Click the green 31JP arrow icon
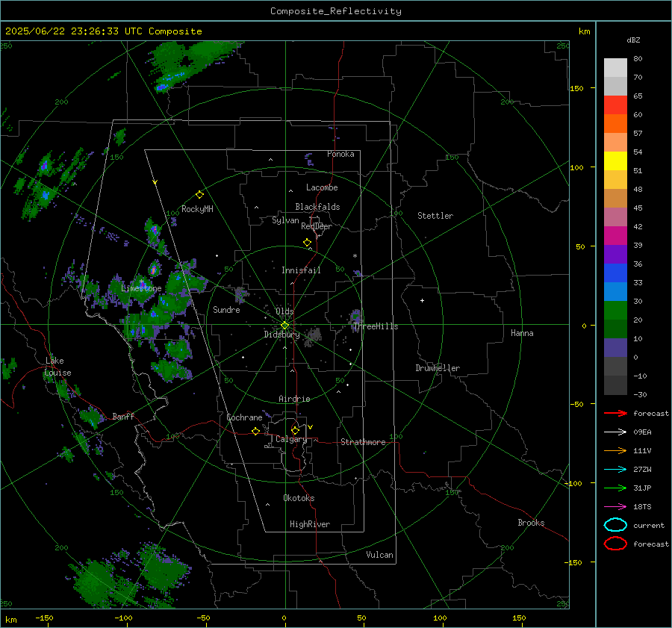 (615, 488)
